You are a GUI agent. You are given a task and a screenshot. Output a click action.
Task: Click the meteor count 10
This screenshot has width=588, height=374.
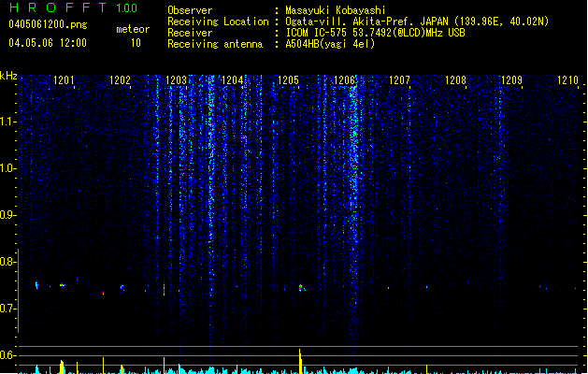136,43
